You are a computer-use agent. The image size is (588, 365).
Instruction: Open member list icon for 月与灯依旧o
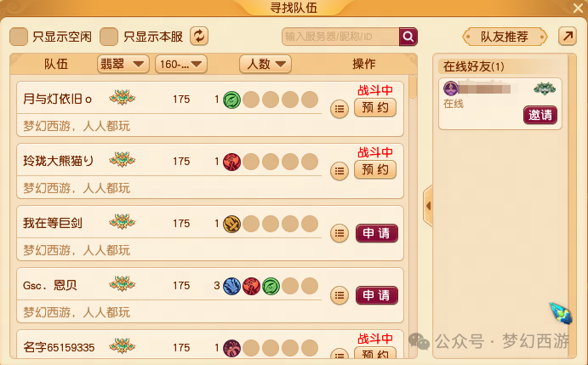(x=340, y=109)
